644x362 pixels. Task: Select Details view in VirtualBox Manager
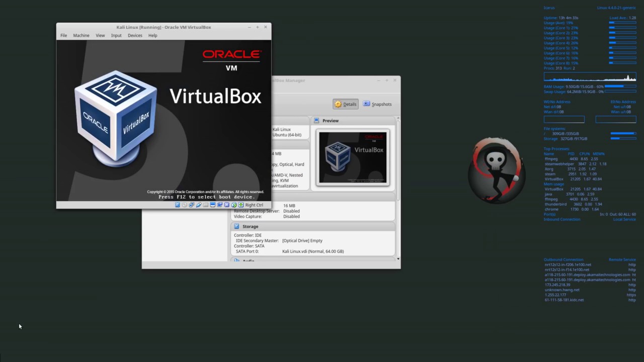[x=345, y=104]
